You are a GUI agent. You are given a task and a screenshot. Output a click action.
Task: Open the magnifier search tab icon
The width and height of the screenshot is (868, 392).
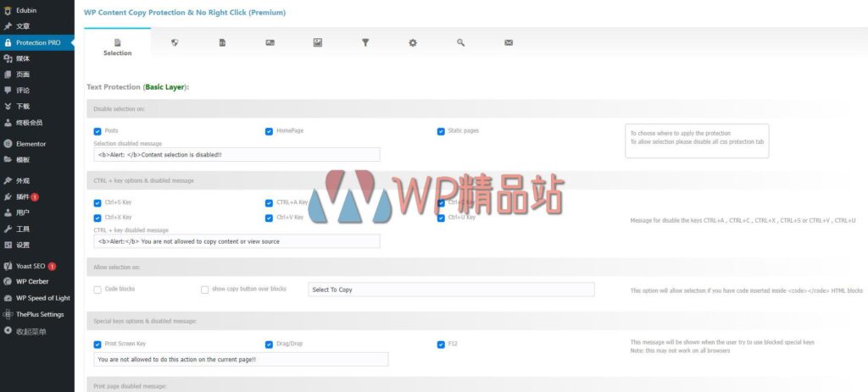tap(460, 42)
